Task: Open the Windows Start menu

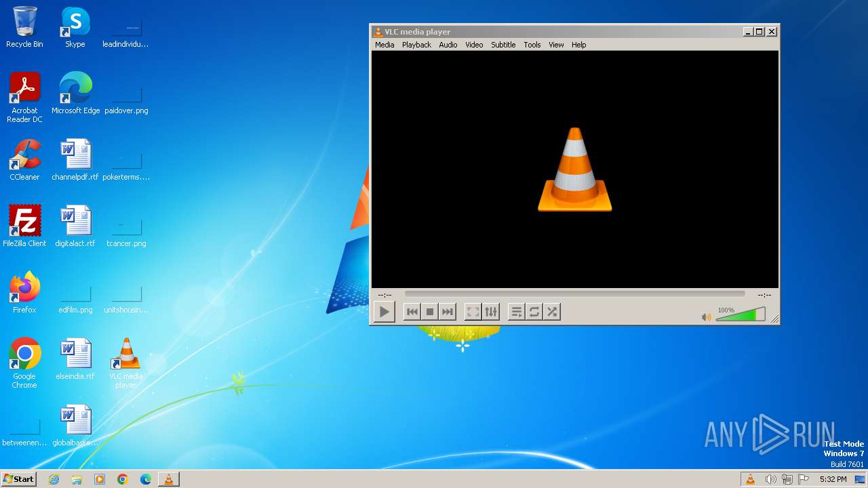Action: pos(19,479)
